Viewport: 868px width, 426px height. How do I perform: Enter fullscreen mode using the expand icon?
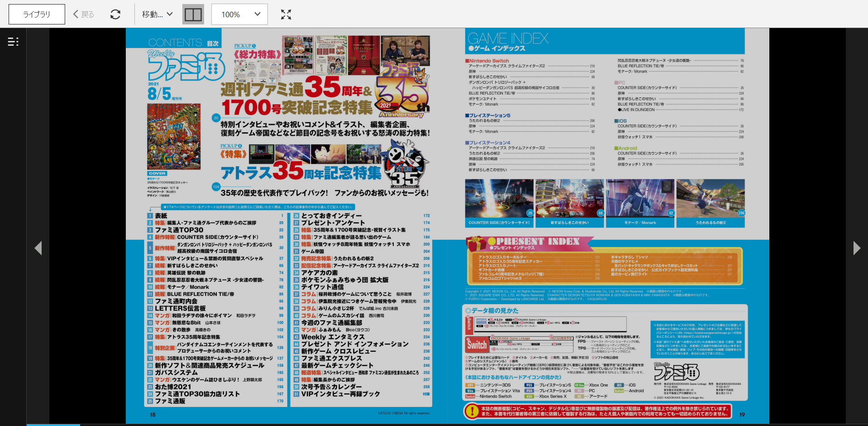(x=286, y=14)
